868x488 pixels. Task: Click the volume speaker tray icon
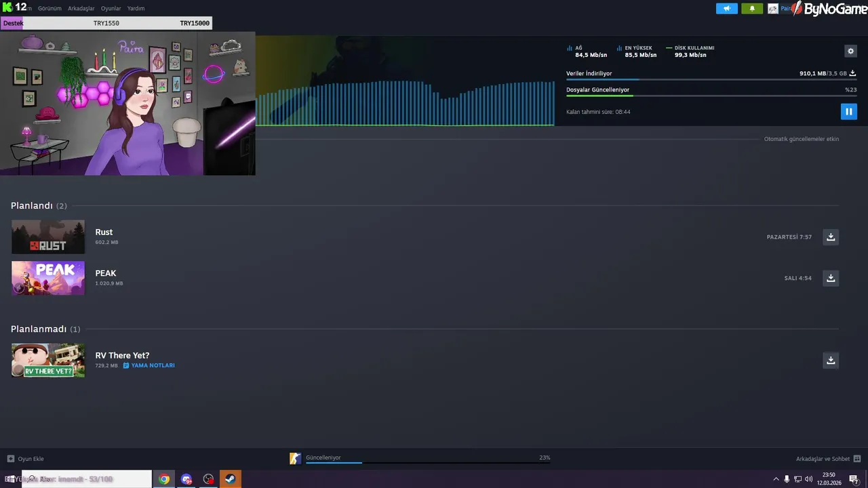[808, 479]
